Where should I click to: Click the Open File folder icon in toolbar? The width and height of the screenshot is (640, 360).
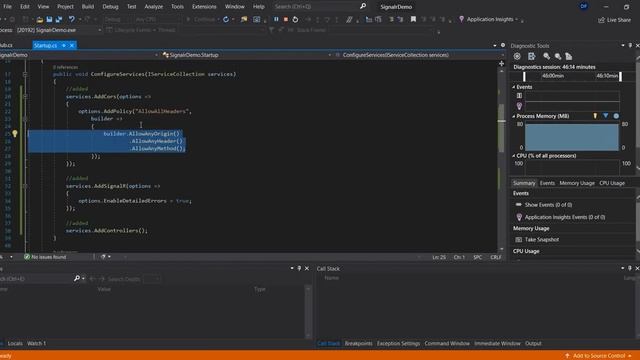tap(40, 19)
